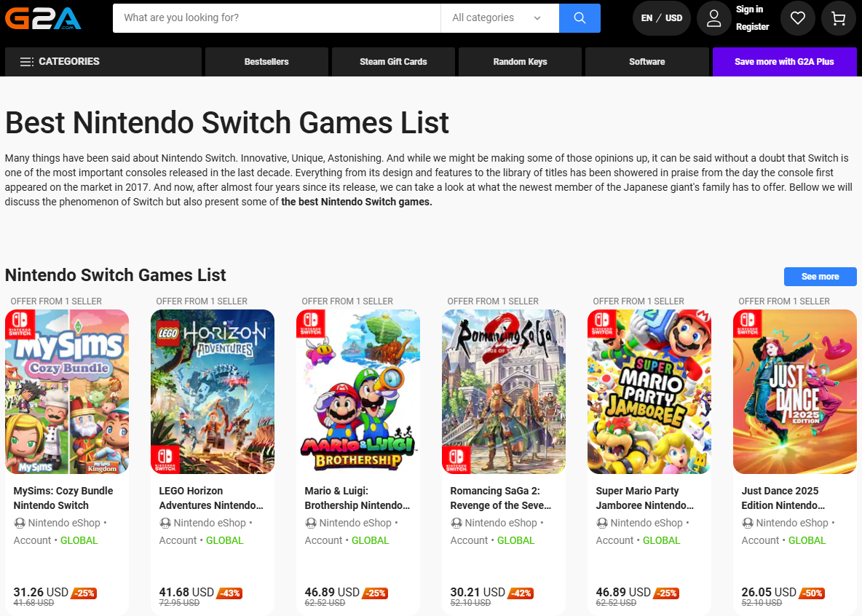Screen dimensions: 862x616
Task: Open the CATEGORIES hamburger menu icon
Action: click(27, 61)
